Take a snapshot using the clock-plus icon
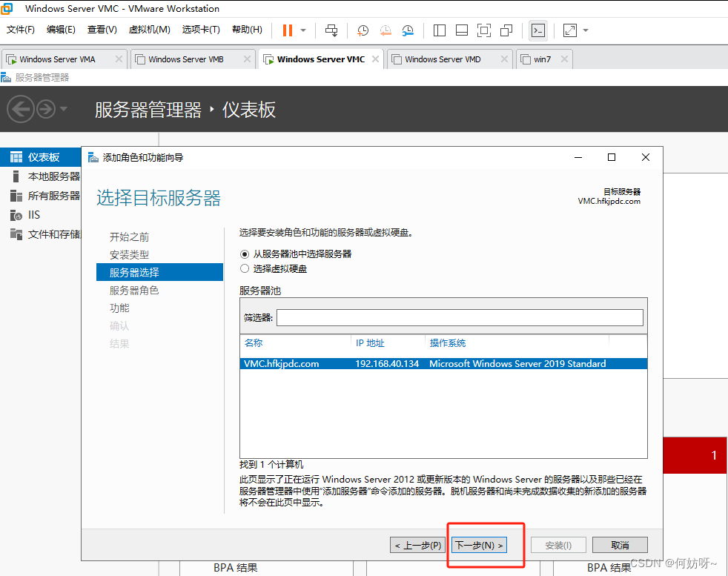 363,30
